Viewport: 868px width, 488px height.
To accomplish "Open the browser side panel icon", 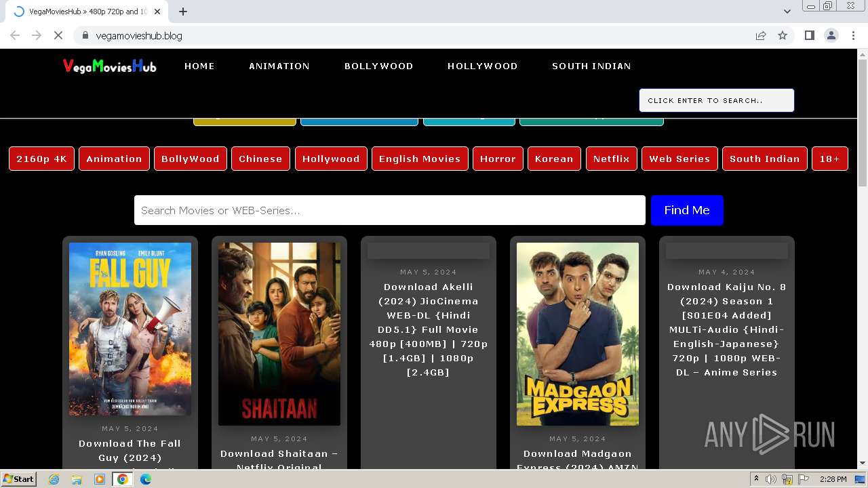I will pos(809,35).
